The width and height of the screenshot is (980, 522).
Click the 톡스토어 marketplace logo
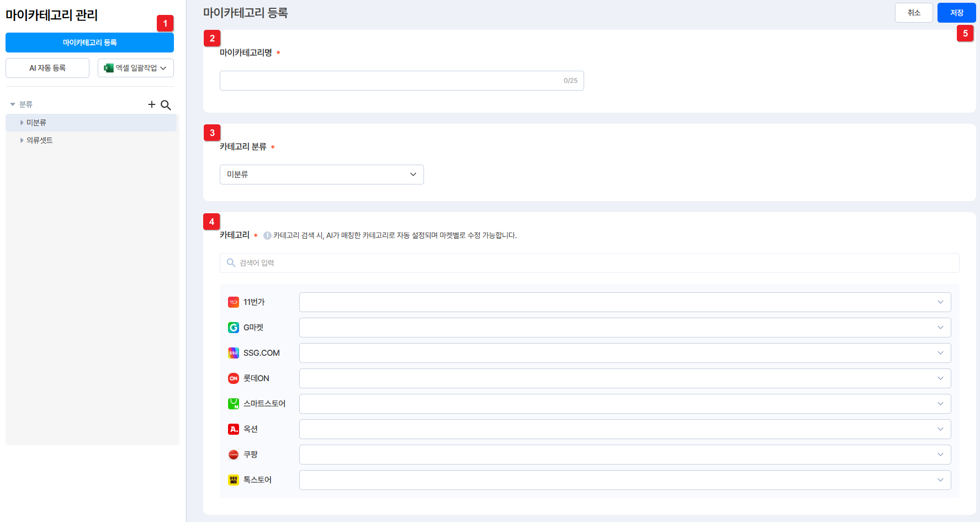coord(234,480)
